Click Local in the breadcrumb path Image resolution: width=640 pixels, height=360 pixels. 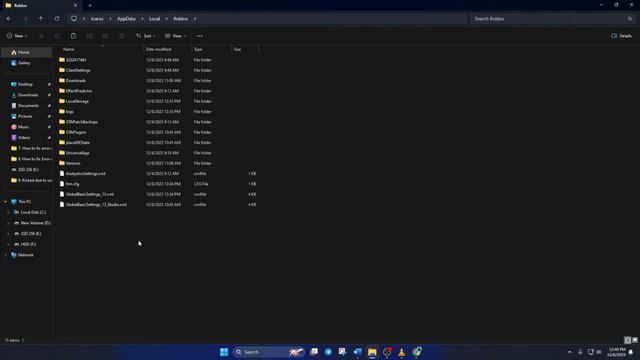[154, 19]
